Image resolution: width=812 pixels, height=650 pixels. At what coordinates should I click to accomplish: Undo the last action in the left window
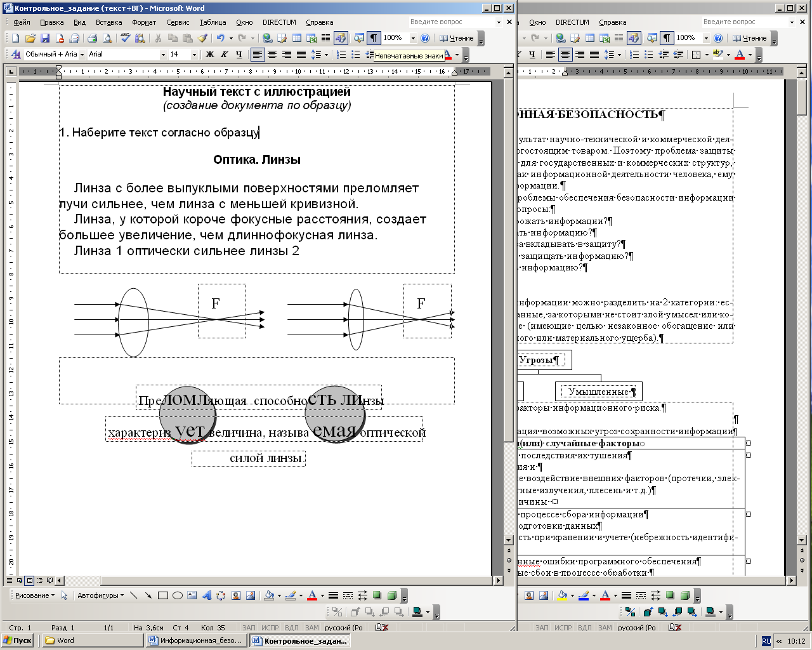tap(220, 38)
